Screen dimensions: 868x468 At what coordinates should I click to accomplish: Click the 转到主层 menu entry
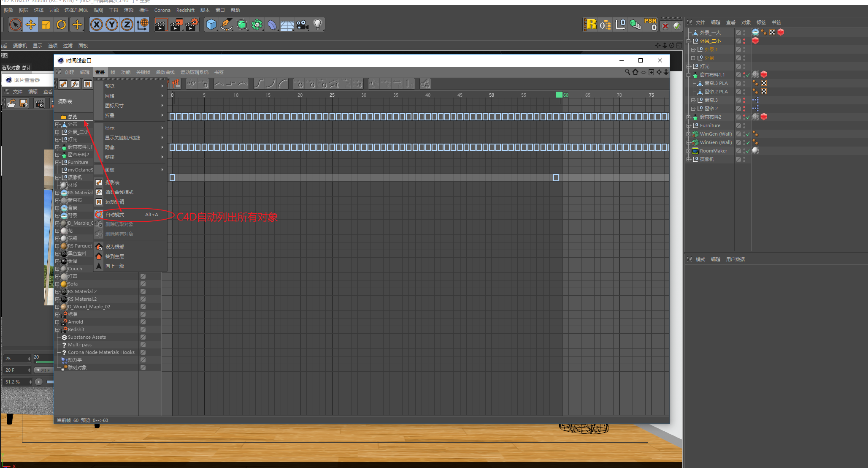[x=115, y=256]
